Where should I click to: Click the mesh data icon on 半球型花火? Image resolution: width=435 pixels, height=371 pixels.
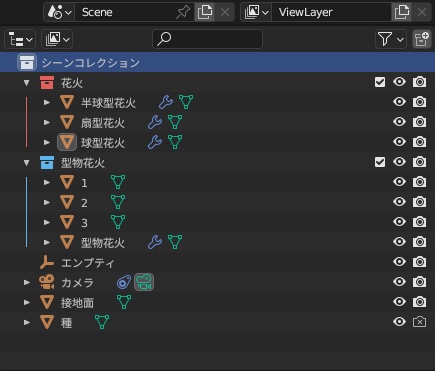186,102
